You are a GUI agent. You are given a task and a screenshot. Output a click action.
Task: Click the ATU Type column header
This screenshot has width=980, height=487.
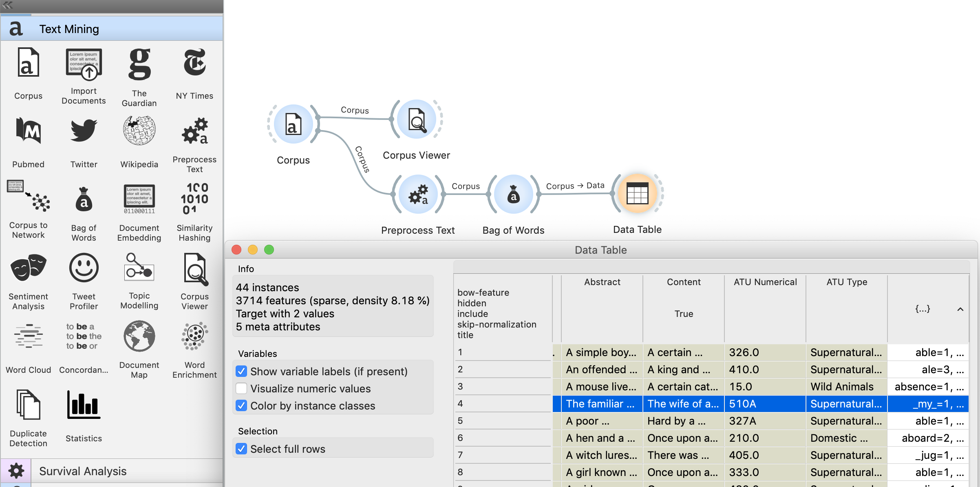click(846, 282)
